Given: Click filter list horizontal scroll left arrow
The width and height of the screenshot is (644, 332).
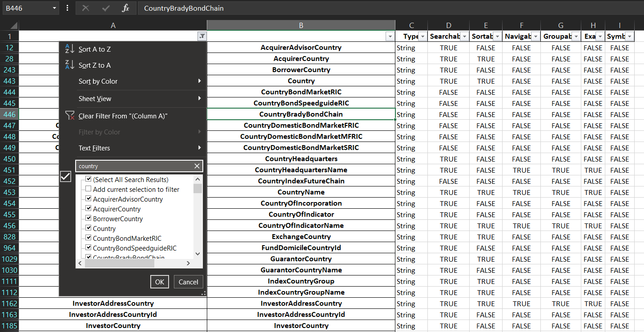Looking at the screenshot, I should [80, 263].
